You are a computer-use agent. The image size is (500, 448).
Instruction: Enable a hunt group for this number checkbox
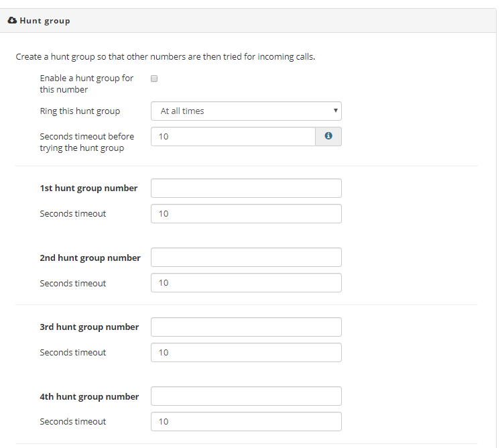154,78
